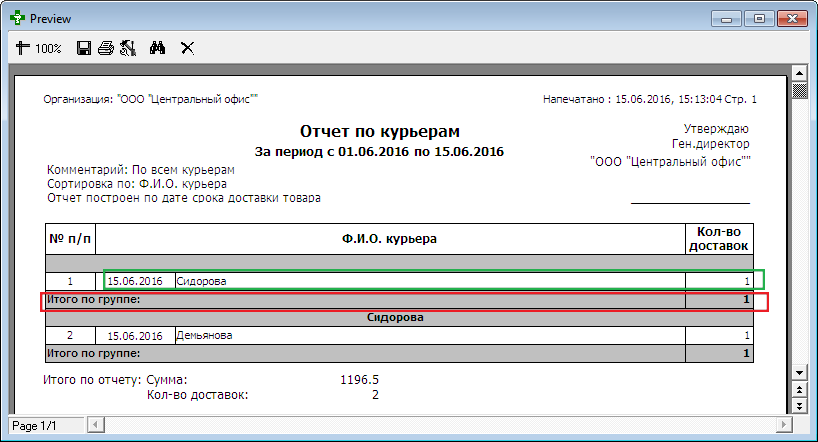The height and width of the screenshot is (442, 818).
Task: Select the 100% zoom level label
Action: click(x=49, y=49)
